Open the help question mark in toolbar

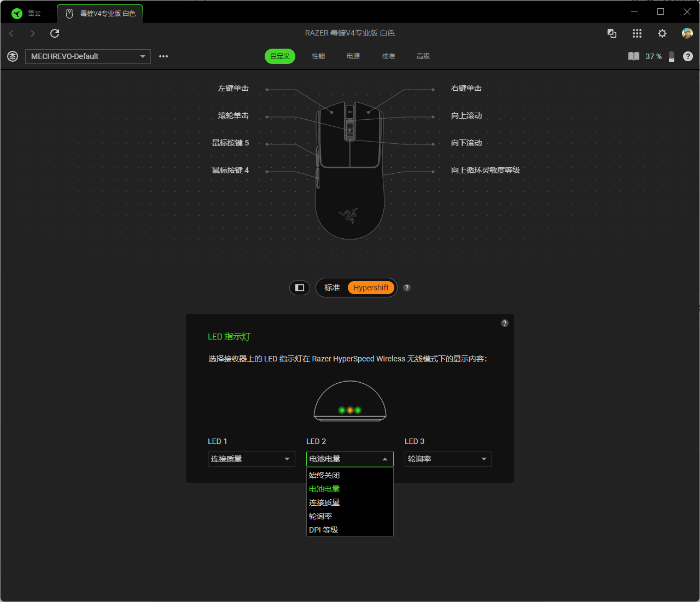688,56
